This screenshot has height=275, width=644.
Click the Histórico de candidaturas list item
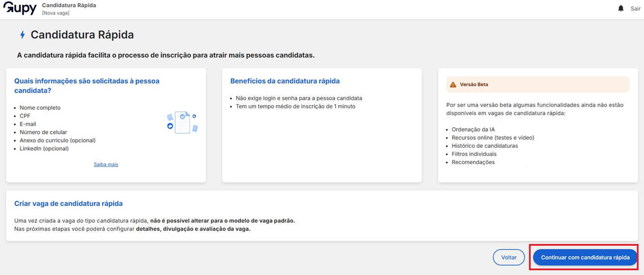(484, 146)
